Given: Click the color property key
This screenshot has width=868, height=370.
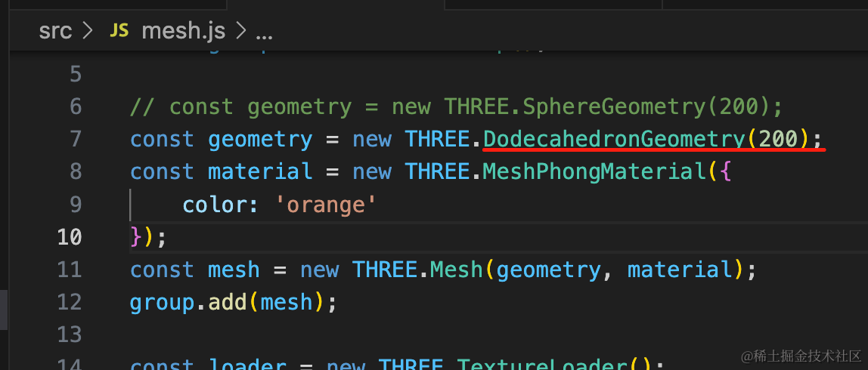Looking at the screenshot, I should [214, 205].
